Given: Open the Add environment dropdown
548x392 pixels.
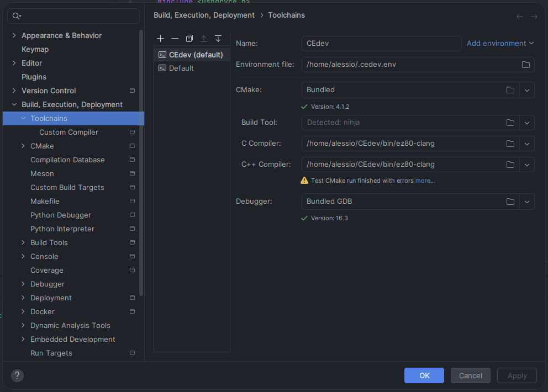Looking at the screenshot, I should pos(499,43).
